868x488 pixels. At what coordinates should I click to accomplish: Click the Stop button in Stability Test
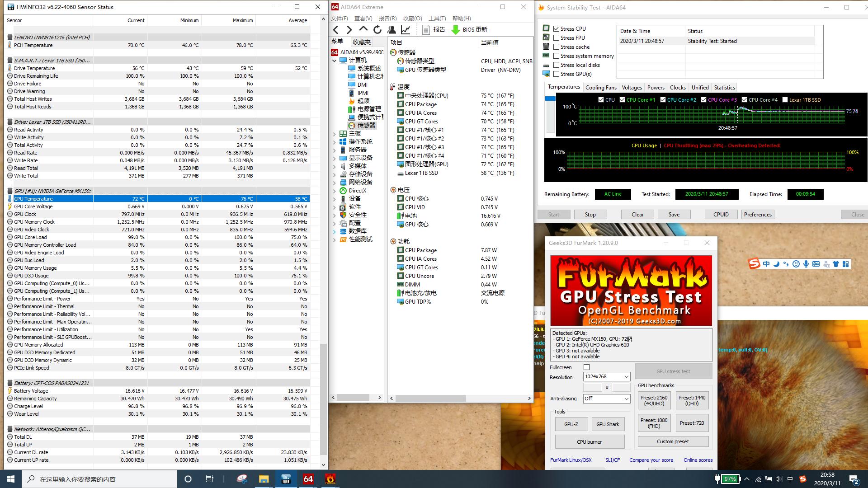coord(590,215)
